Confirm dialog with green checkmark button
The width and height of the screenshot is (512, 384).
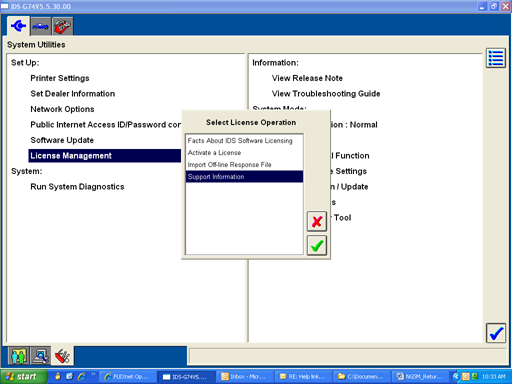pyautogui.click(x=317, y=246)
